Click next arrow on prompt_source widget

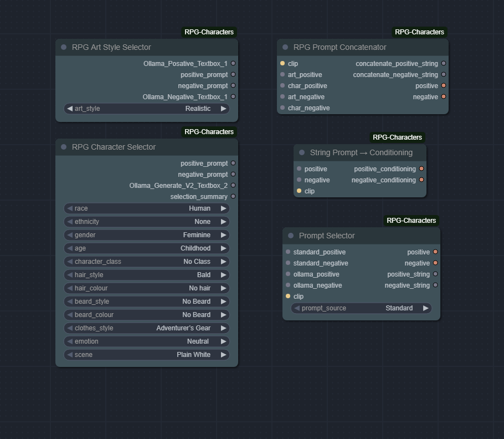coord(425,308)
